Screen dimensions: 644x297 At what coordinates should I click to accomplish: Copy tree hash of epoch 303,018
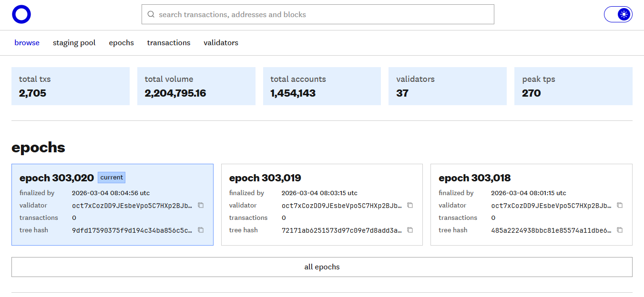pos(620,230)
